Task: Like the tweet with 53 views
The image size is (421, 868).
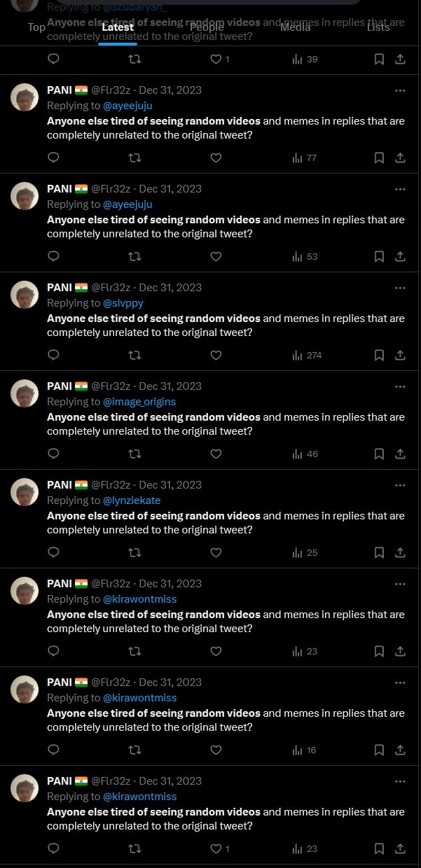Action: pyautogui.click(x=216, y=257)
